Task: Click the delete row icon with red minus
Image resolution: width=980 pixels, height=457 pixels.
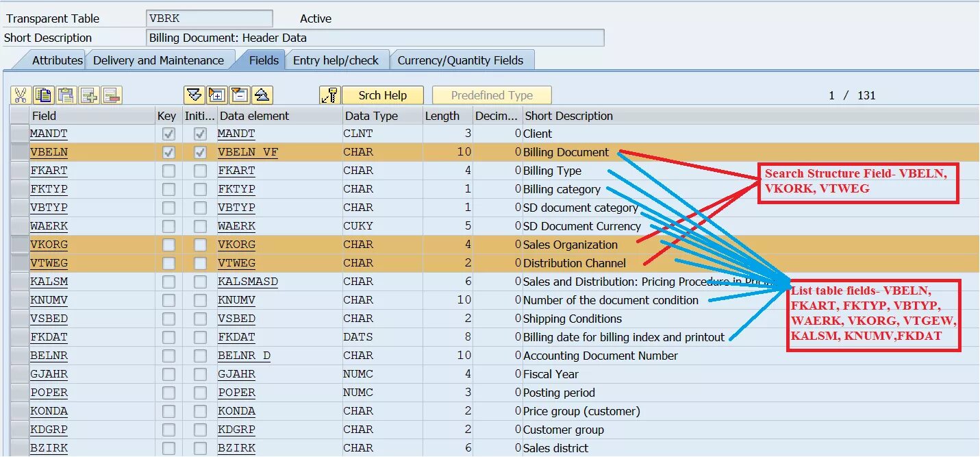Action: pos(110,95)
